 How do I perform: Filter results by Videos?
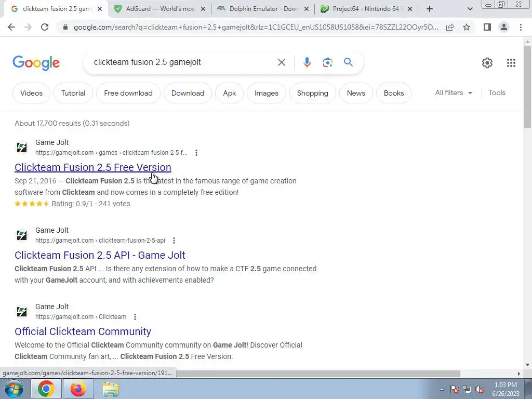[31, 93]
